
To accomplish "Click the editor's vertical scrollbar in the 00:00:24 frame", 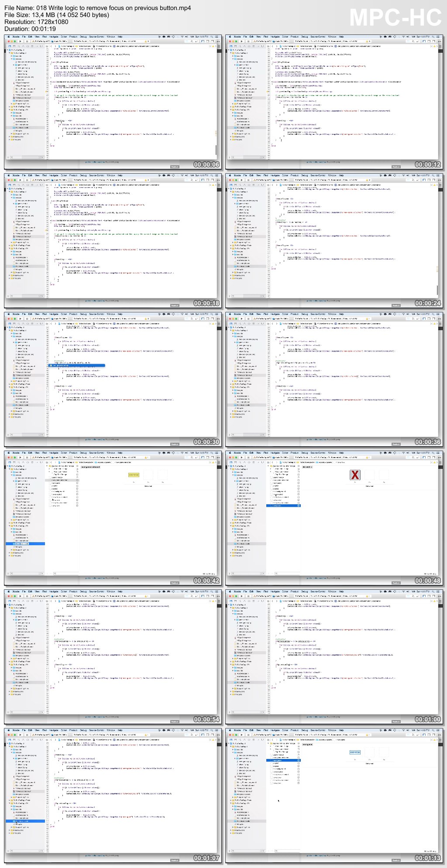I will 437,290.
